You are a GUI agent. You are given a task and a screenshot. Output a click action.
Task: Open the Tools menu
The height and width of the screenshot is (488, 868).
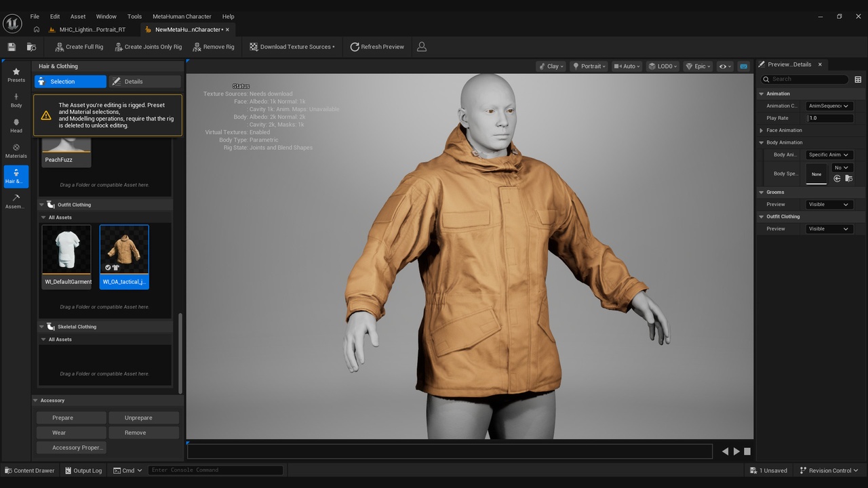point(134,16)
